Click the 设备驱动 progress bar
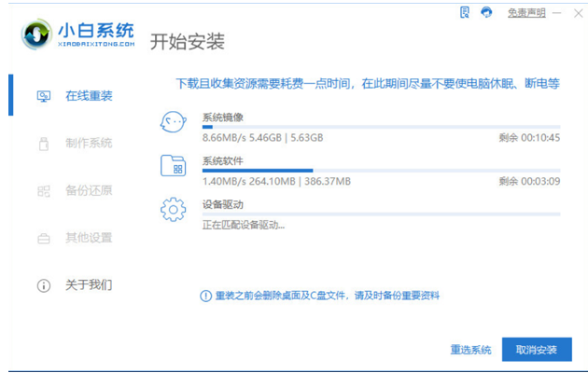This screenshot has width=588, height=373. 381,214
